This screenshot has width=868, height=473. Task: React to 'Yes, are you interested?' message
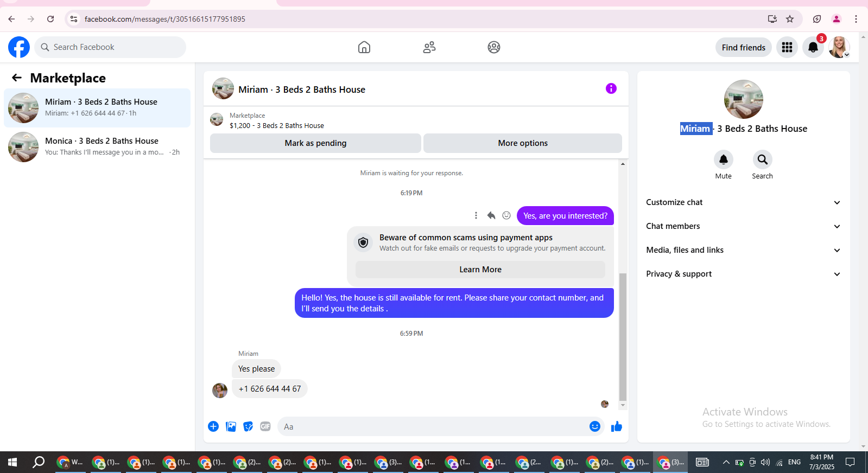click(x=506, y=215)
